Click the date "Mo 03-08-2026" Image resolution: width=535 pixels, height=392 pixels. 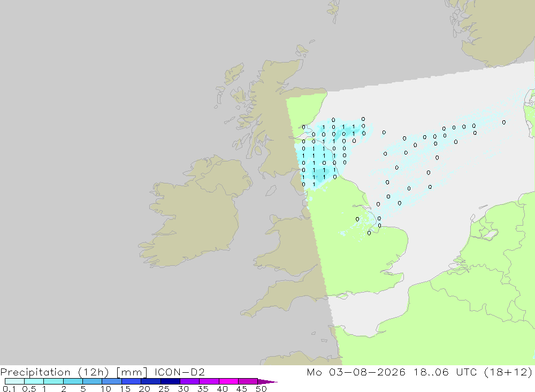point(356,372)
